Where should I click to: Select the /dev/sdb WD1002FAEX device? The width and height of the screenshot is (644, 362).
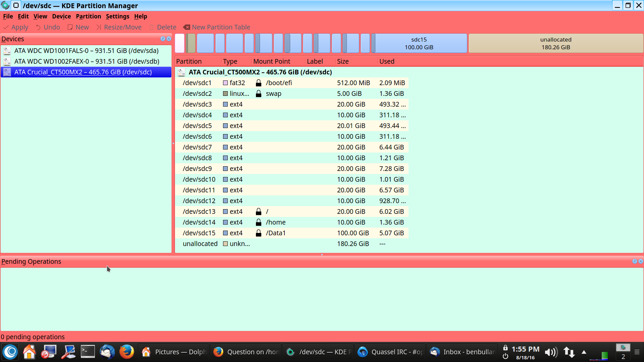pos(86,61)
